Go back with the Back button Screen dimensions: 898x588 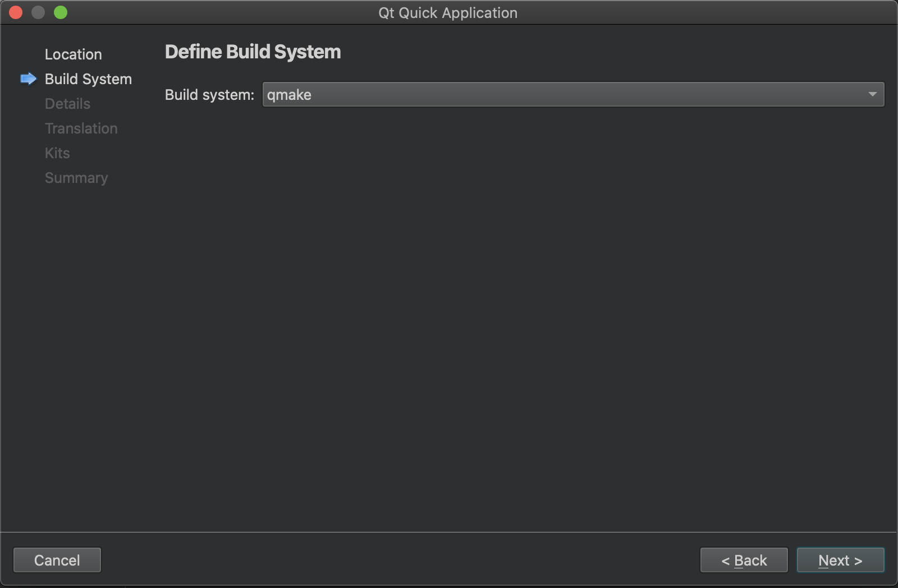tap(744, 560)
